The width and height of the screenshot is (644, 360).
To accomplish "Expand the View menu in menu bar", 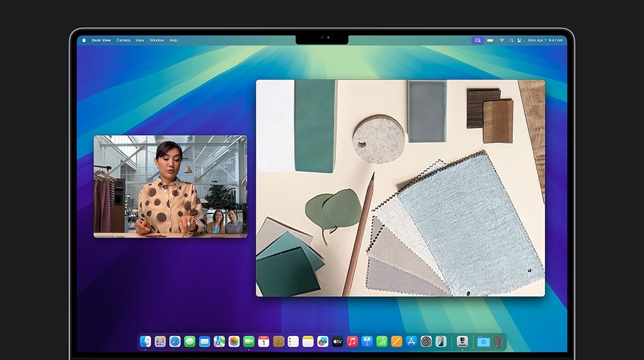I will [x=140, y=40].
